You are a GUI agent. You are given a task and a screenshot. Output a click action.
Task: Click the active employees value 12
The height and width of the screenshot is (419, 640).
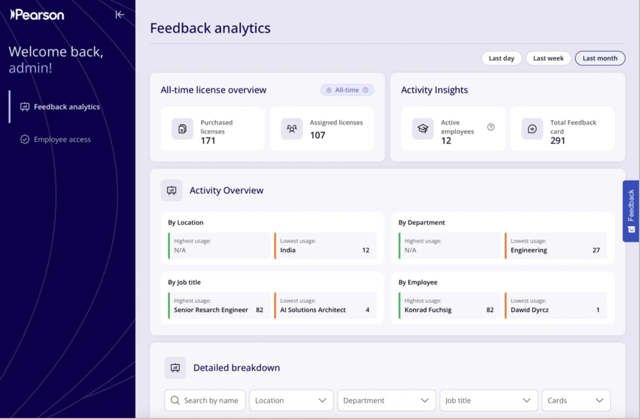point(446,141)
